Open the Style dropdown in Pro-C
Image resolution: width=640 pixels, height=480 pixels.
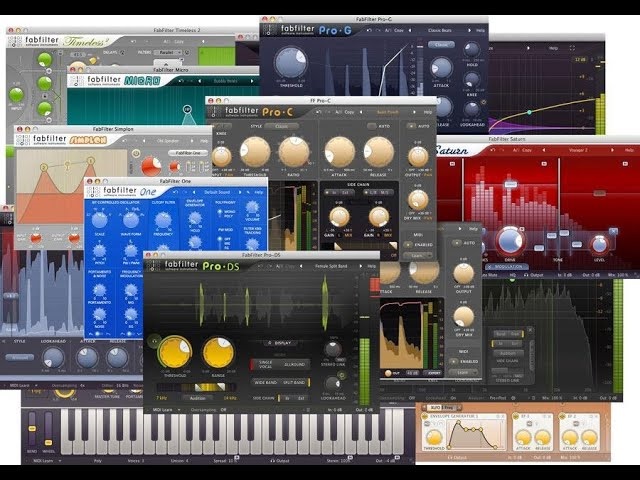coord(282,127)
